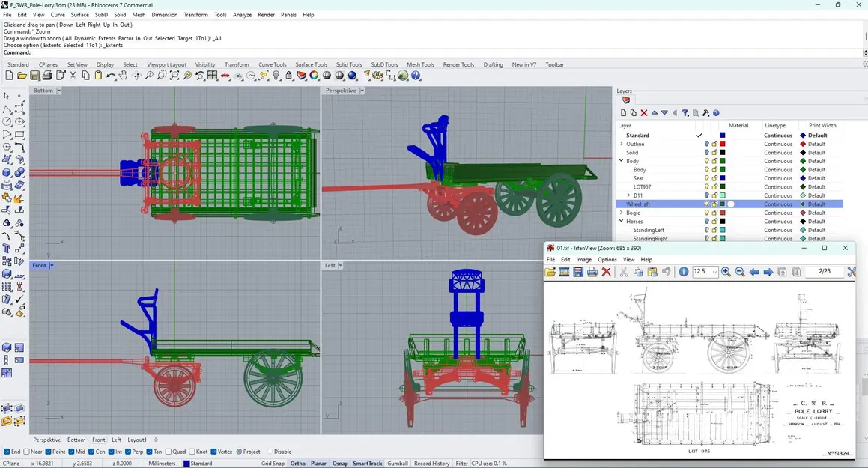The height and width of the screenshot is (468, 868).
Task: Switch to the Mesh Tools toolbar tab
Action: [x=420, y=64]
